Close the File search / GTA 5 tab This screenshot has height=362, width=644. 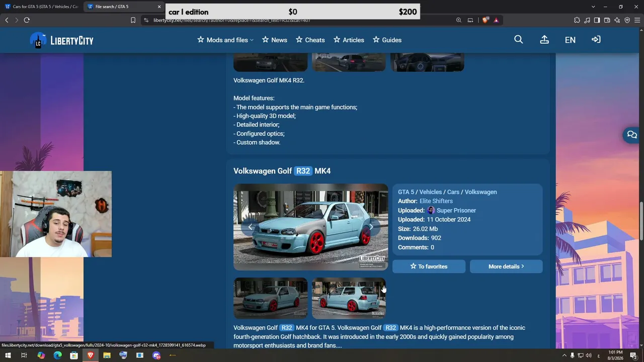159,7
